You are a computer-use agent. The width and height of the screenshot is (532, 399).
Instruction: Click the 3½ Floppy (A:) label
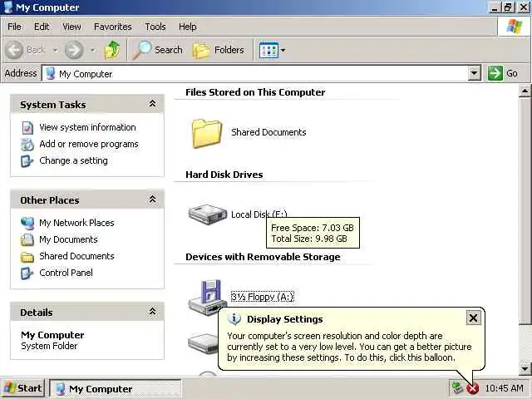pyautogui.click(x=263, y=297)
